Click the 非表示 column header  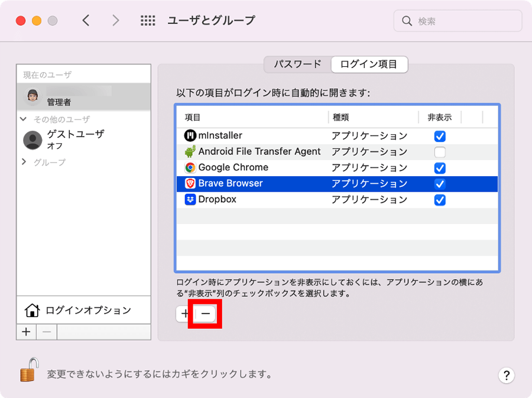439,118
